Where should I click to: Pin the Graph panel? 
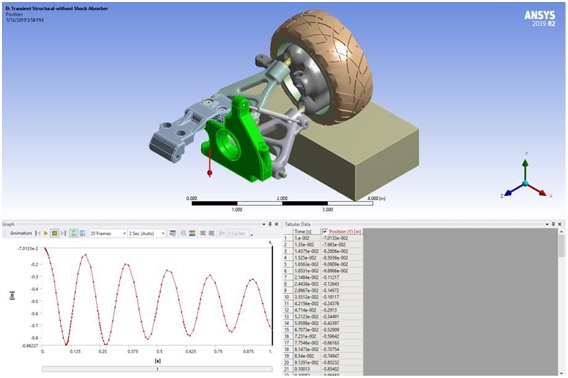tap(270, 224)
